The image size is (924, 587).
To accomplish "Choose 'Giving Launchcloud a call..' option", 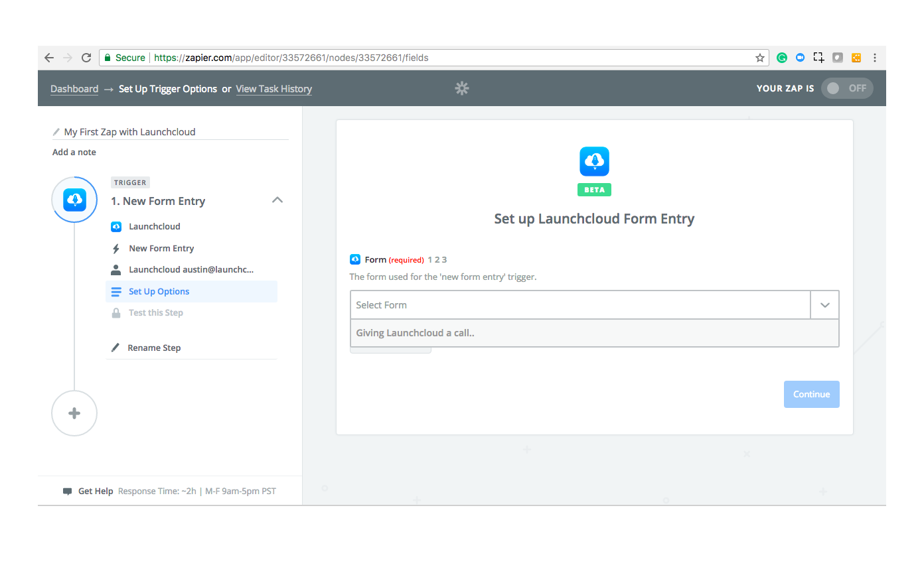I will 595,333.
